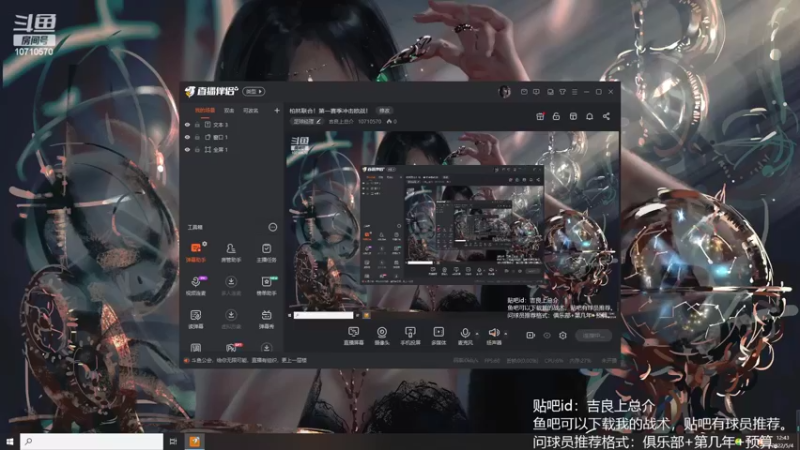The width and height of the screenshot is (800, 450).
Task: Open the mail icon in title bar
Action: 524,92
